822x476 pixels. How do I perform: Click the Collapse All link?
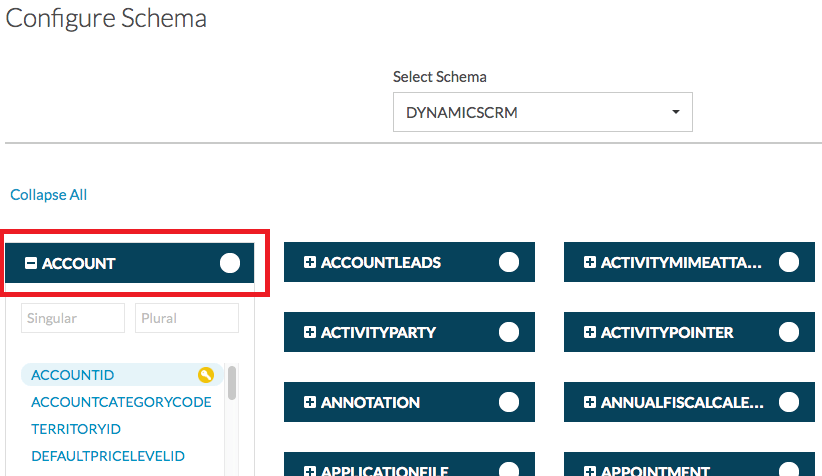[x=48, y=195]
